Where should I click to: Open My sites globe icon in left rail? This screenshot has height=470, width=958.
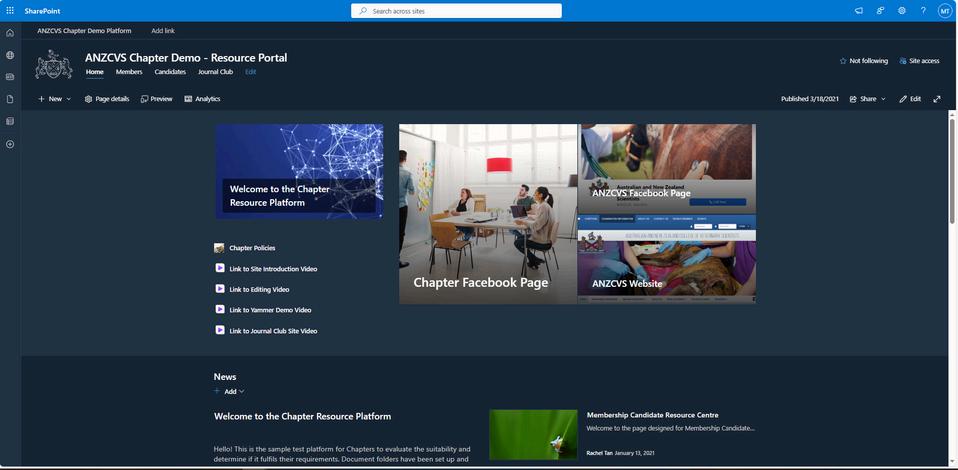coord(10,55)
